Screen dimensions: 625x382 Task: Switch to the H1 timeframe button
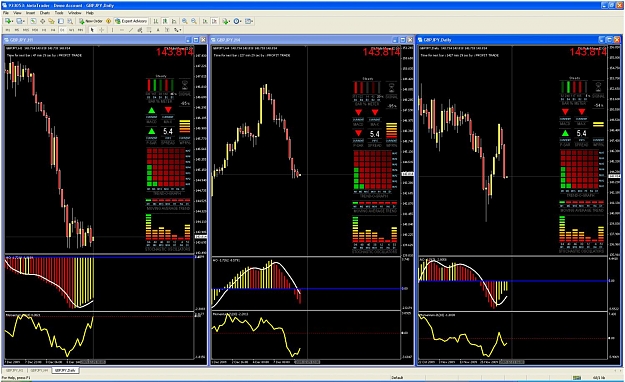click(44, 30)
